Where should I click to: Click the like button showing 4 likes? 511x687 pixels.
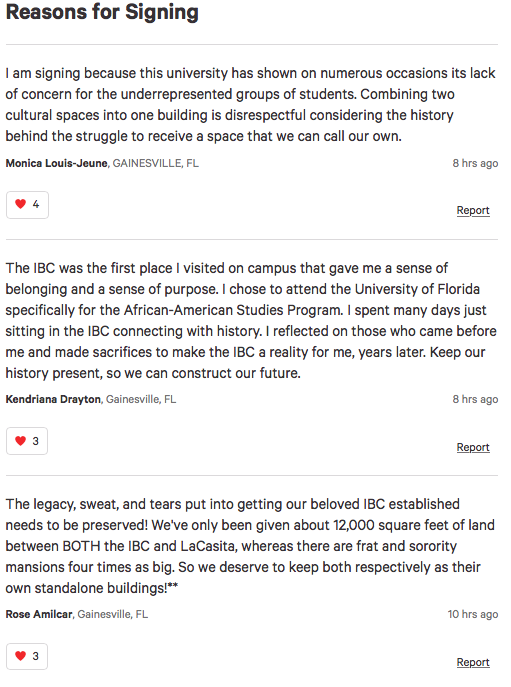tap(27, 205)
